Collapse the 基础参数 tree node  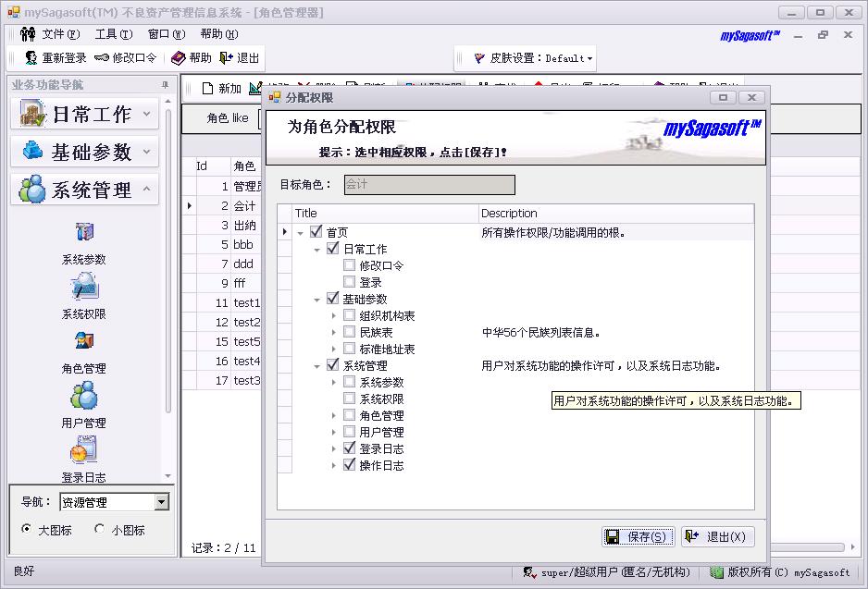pos(316,300)
